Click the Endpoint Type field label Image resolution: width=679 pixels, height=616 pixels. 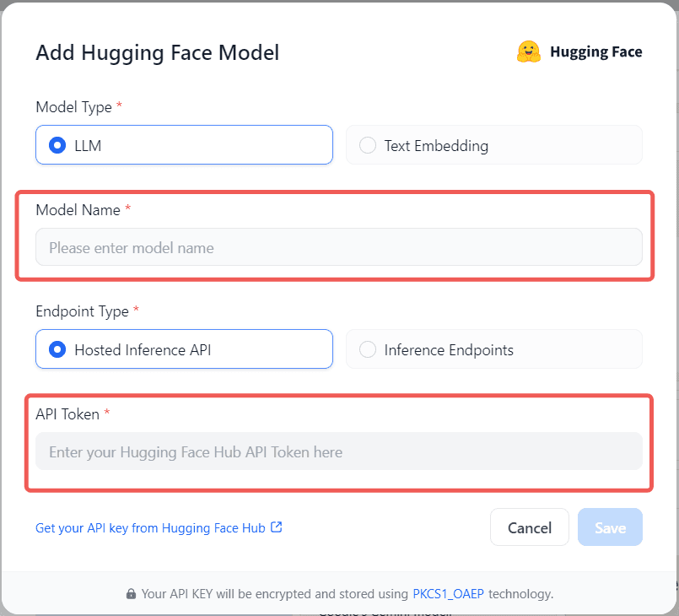(82, 311)
